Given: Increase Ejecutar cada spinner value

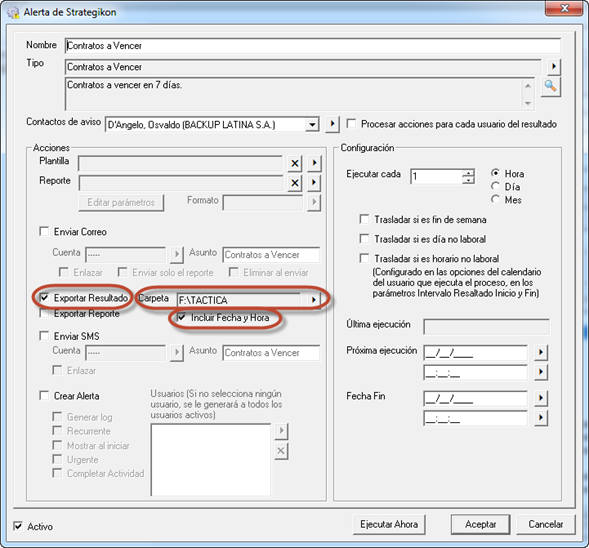Looking at the screenshot, I should (468, 173).
